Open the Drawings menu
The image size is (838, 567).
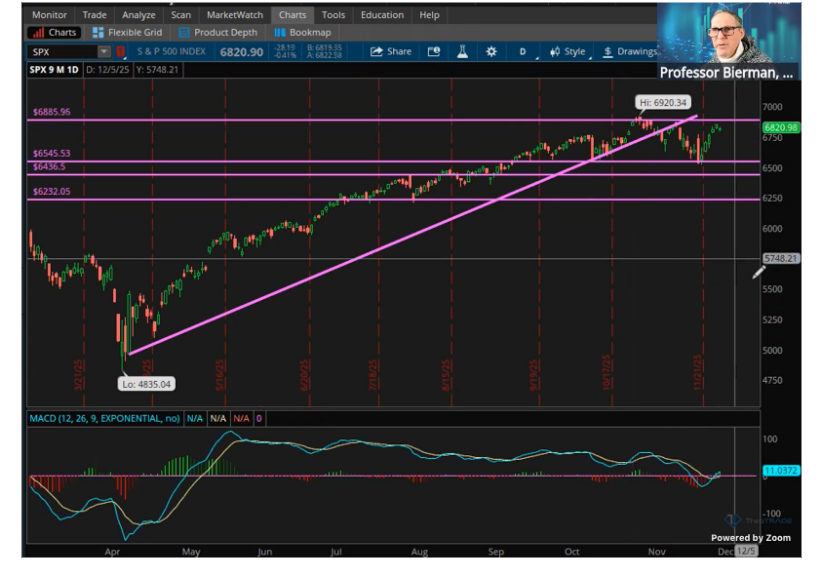pyautogui.click(x=630, y=52)
